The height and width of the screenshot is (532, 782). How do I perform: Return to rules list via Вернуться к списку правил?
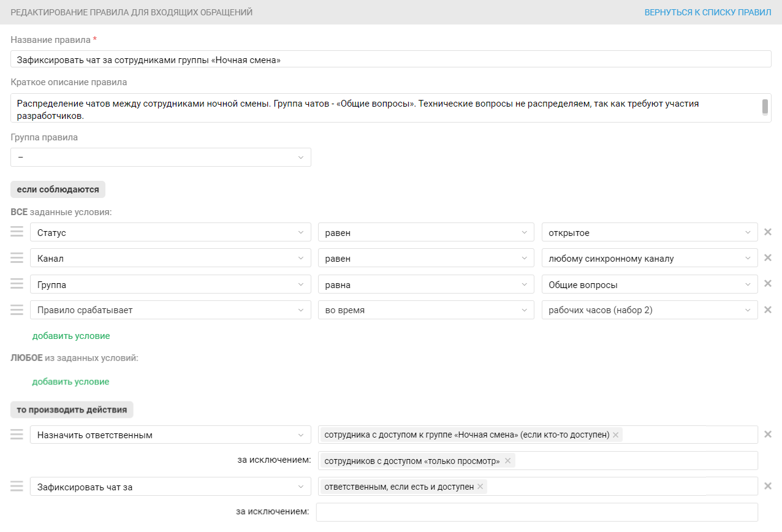707,12
